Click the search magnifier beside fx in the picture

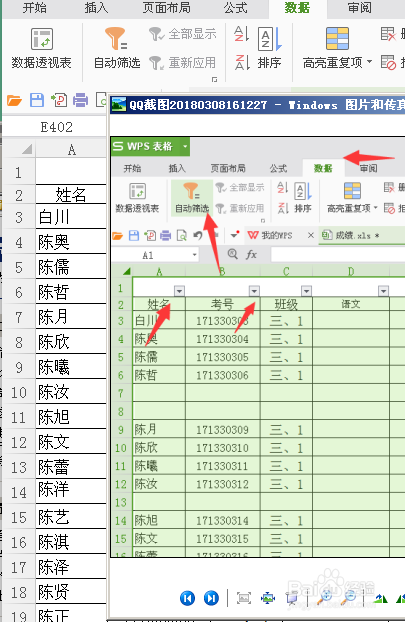[x=233, y=254]
